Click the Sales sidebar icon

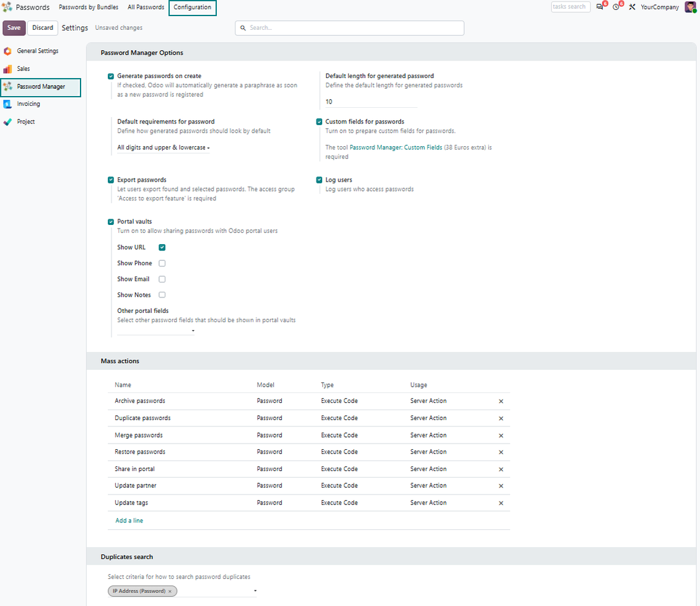point(7,69)
